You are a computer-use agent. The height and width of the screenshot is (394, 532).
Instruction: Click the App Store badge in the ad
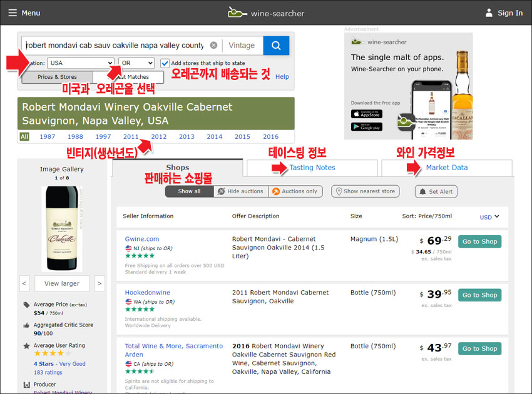[x=366, y=114]
